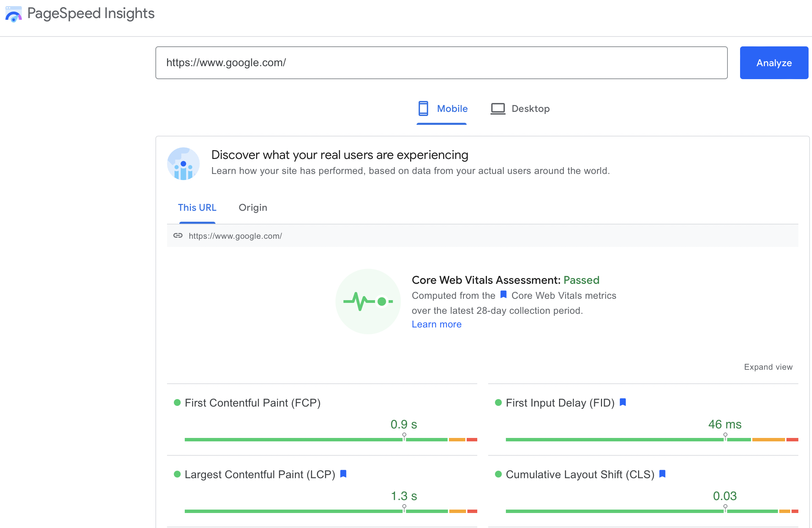This screenshot has width=812, height=528.
Task: Select the Mobile tab
Action: 452,108
